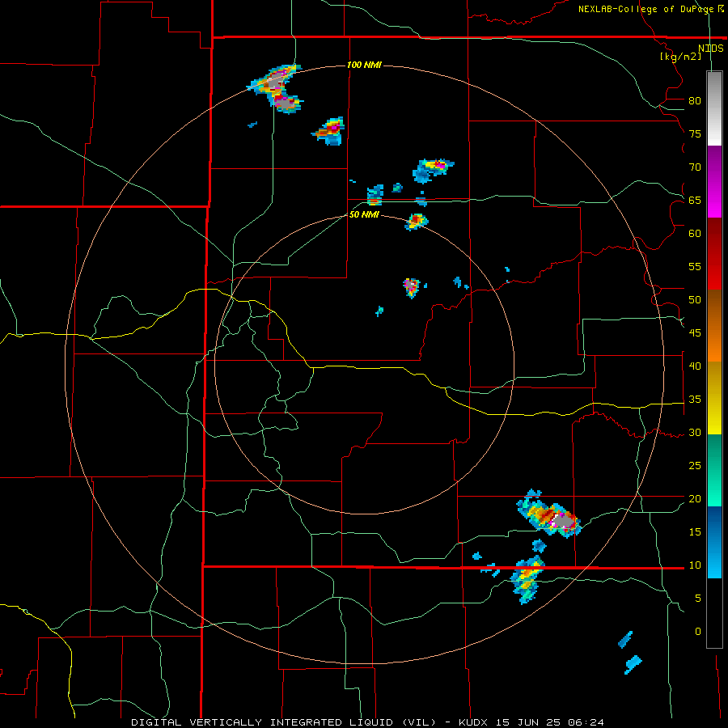Click the scale value 65
The height and width of the screenshot is (728, 728).
pos(695,200)
